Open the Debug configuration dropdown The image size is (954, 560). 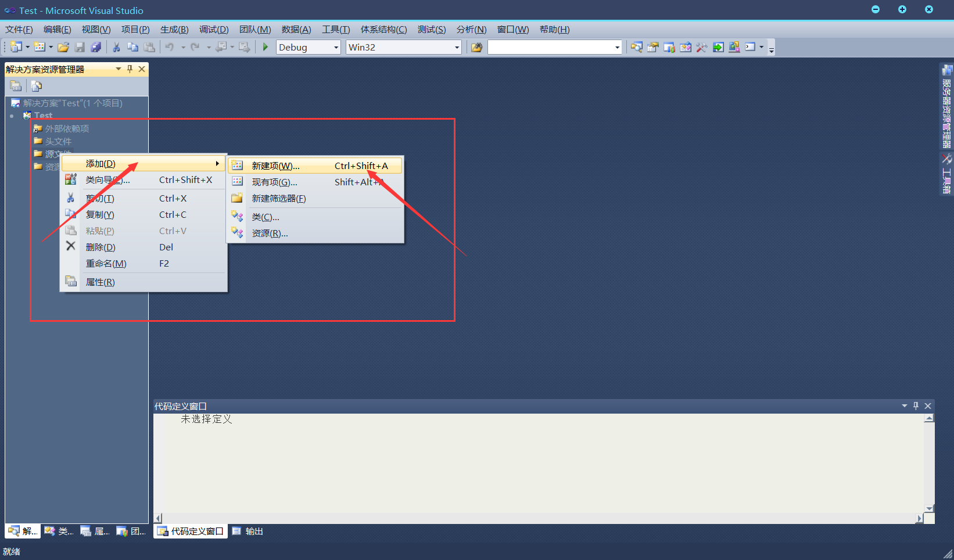pos(336,48)
